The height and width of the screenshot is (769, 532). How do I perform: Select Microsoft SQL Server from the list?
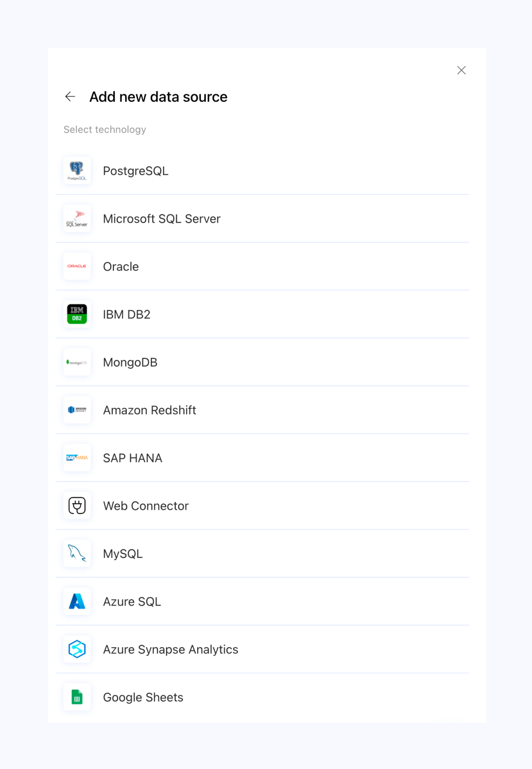click(162, 219)
